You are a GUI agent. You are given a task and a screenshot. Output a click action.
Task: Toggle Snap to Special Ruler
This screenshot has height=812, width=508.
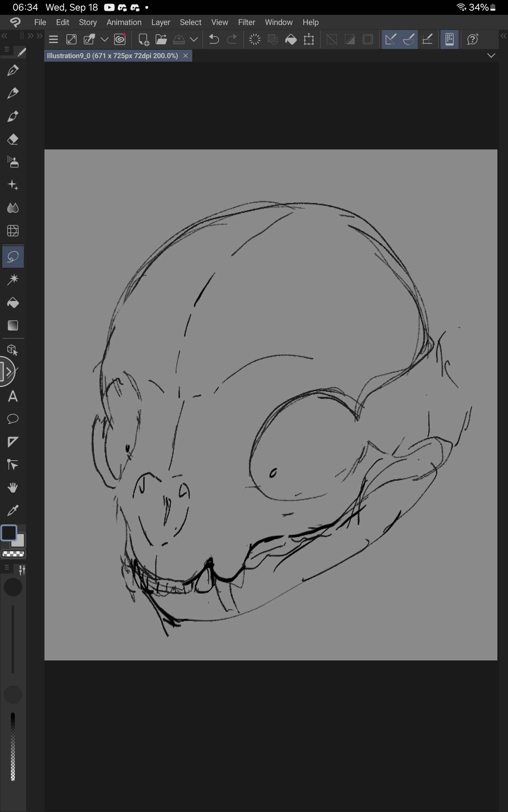pyautogui.click(x=409, y=39)
